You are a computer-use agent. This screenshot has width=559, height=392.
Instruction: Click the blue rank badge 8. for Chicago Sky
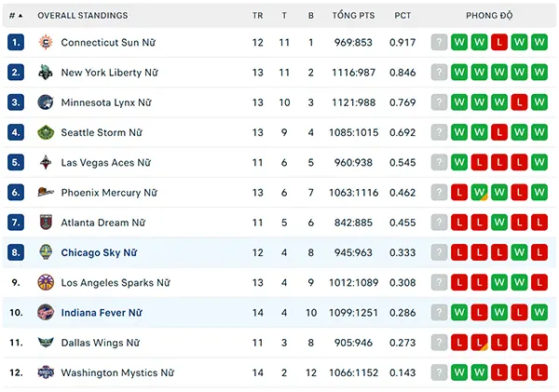click(16, 252)
